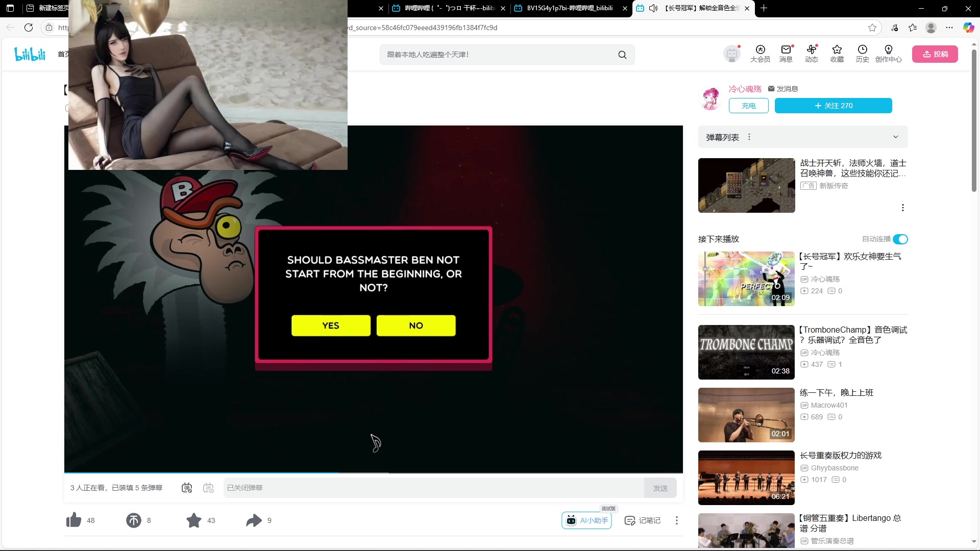Open browser settings and more menu
Image resolution: width=980 pixels, height=551 pixels.
click(x=949, y=28)
